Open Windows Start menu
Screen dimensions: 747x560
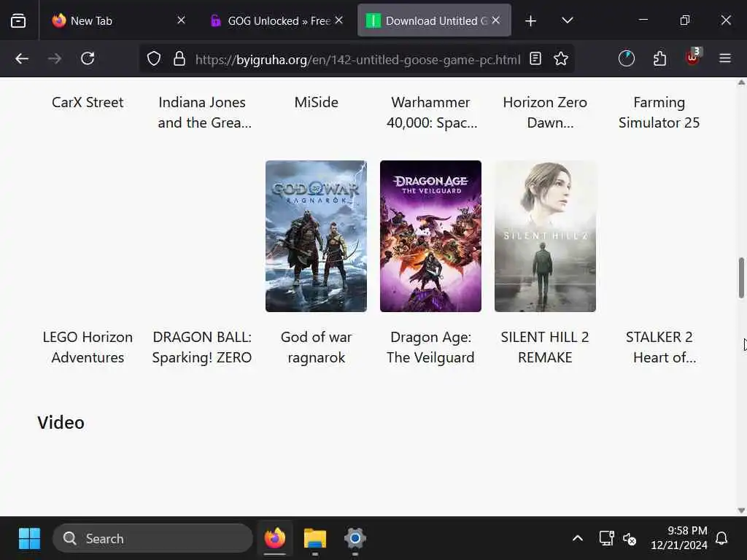(29, 539)
